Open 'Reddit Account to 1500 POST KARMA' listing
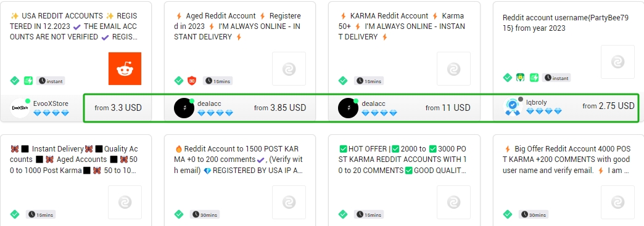Image resolution: width=644 pixels, height=226 pixels. point(239,159)
